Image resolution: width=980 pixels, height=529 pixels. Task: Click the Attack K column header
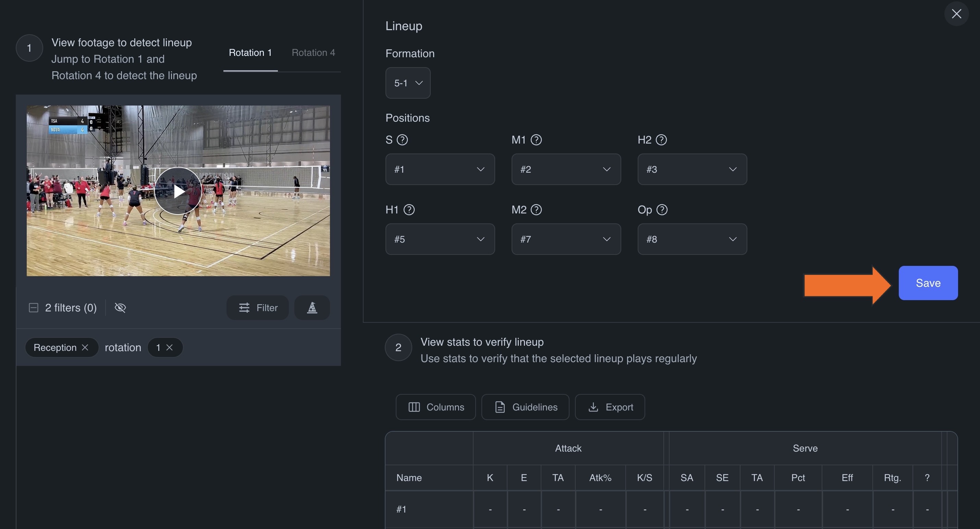490,478
